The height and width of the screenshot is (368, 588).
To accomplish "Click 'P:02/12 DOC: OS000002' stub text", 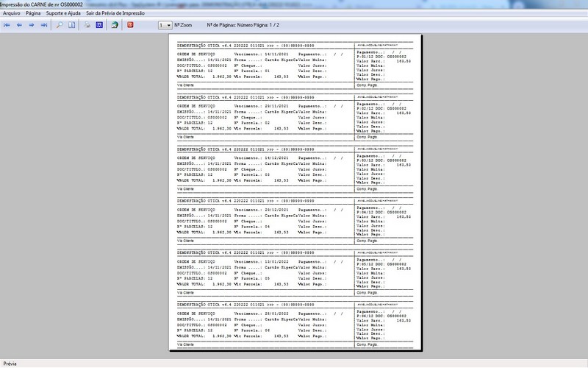I will (381, 108).
